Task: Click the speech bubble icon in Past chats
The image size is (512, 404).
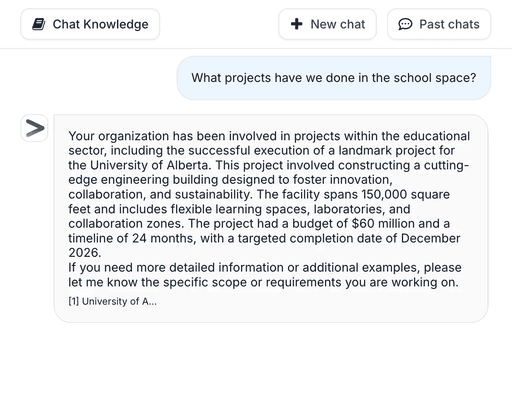Action: [x=405, y=24]
